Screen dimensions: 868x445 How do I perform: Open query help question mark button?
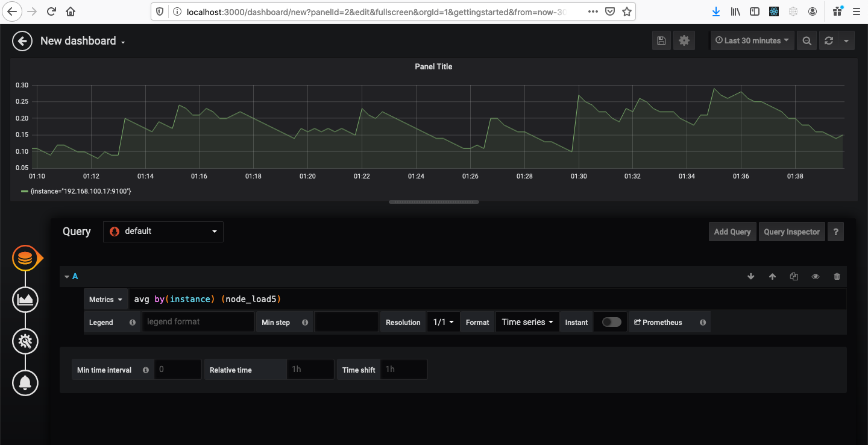click(835, 232)
